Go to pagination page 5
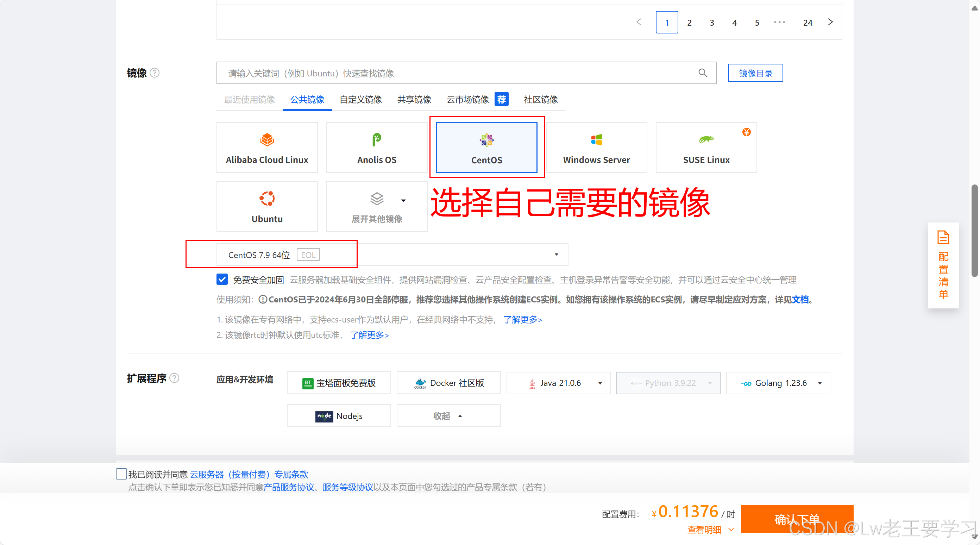The height and width of the screenshot is (545, 980). pyautogui.click(x=757, y=23)
